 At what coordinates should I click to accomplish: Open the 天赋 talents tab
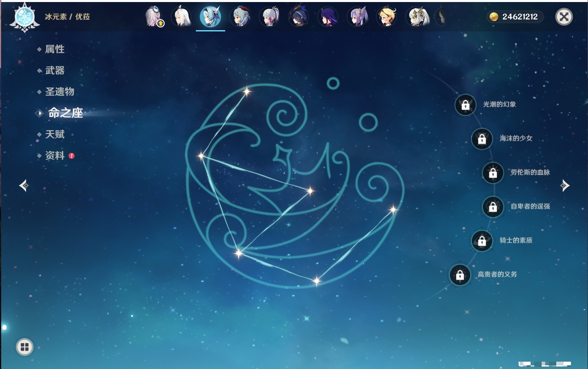[55, 134]
